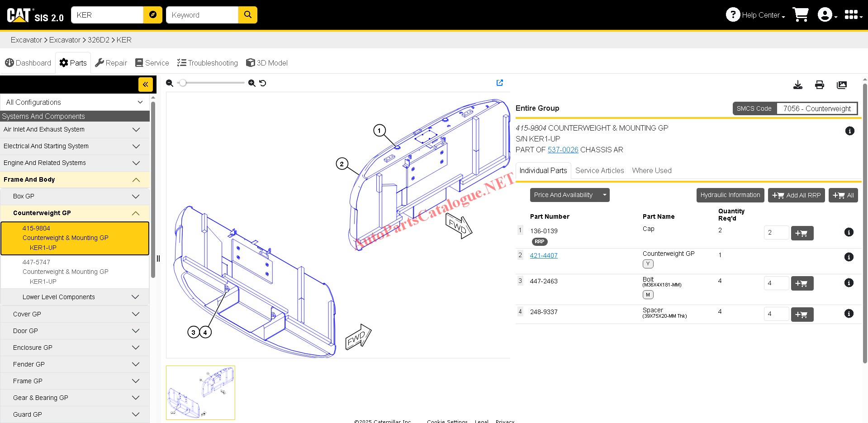The height and width of the screenshot is (423, 868).
Task: Show info for Spacer 248-9337
Action: (x=849, y=314)
